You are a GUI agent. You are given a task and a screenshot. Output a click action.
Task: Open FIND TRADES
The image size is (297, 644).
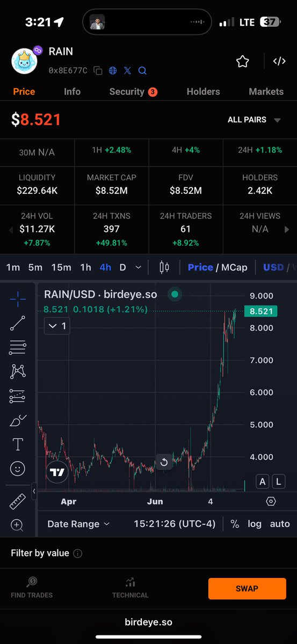coord(32,588)
